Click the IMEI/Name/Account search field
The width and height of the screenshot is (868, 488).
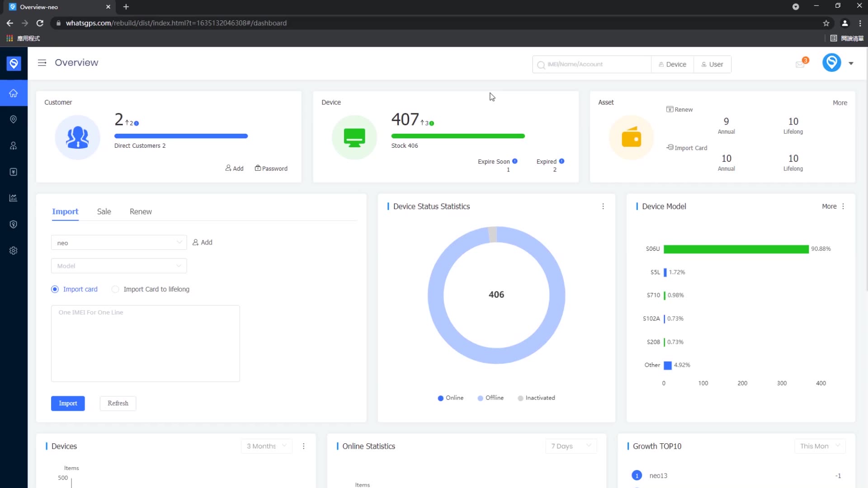[591, 64]
